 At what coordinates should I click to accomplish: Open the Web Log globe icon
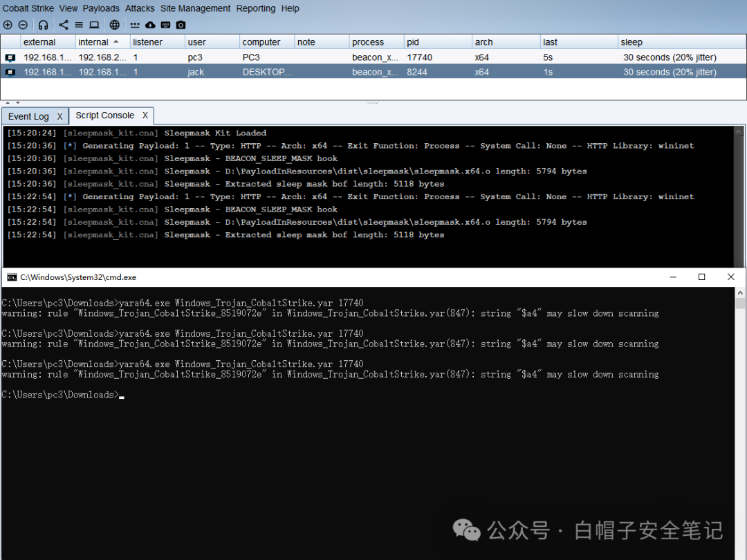pyautogui.click(x=114, y=25)
